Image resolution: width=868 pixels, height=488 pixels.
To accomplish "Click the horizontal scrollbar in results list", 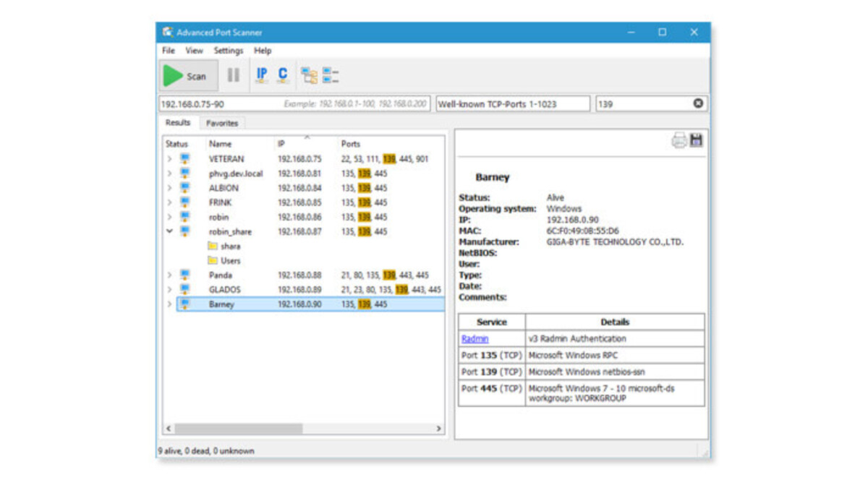I will 239,429.
